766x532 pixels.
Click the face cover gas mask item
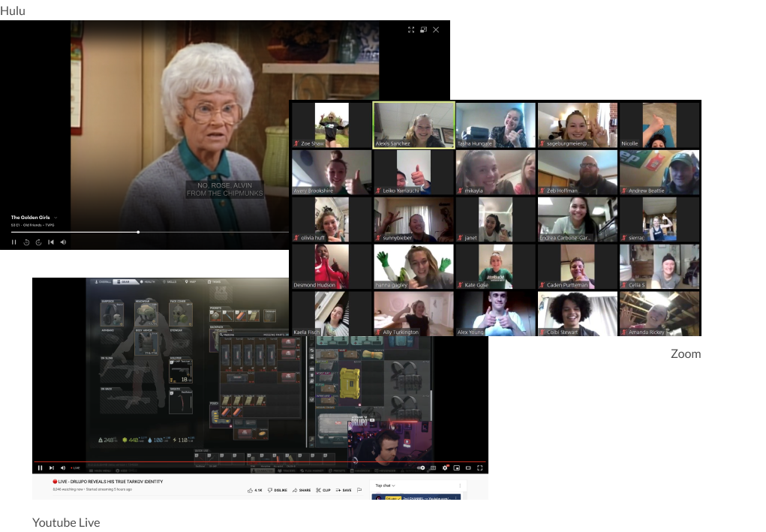(x=181, y=314)
